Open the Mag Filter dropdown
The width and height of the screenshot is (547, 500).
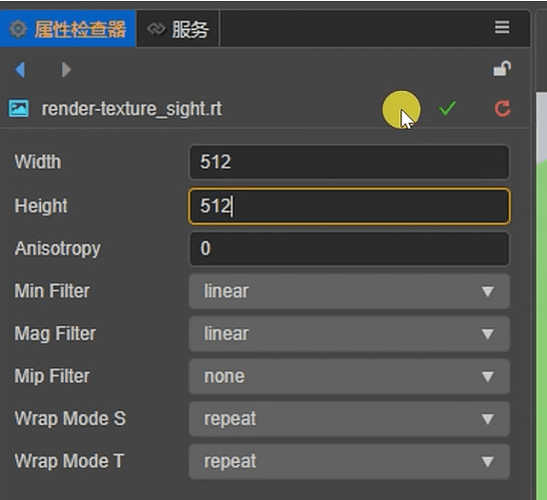click(x=349, y=334)
